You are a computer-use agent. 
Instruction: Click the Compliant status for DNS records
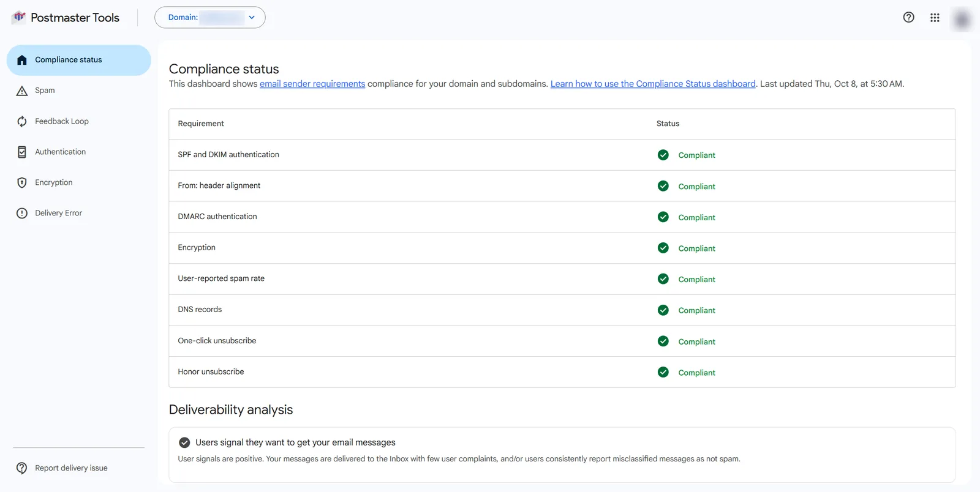[697, 310]
